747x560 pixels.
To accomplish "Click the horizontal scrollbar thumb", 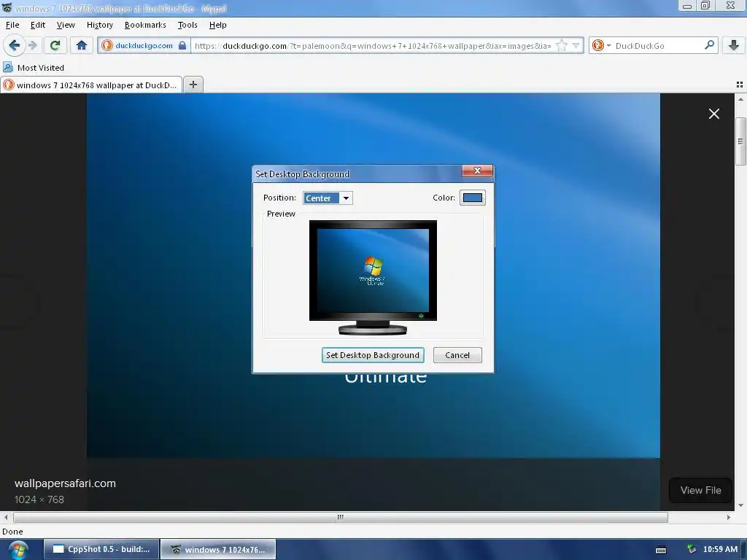I will coord(340,517).
